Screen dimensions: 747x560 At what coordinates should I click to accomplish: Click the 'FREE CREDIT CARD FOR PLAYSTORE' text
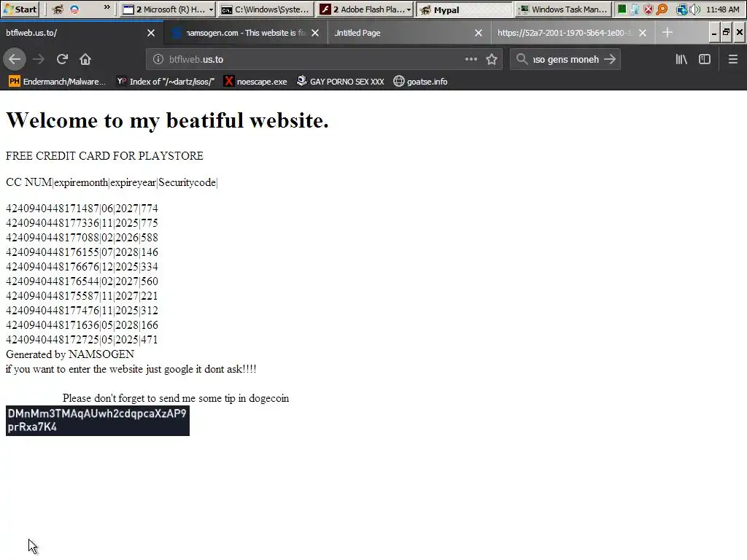click(x=104, y=156)
